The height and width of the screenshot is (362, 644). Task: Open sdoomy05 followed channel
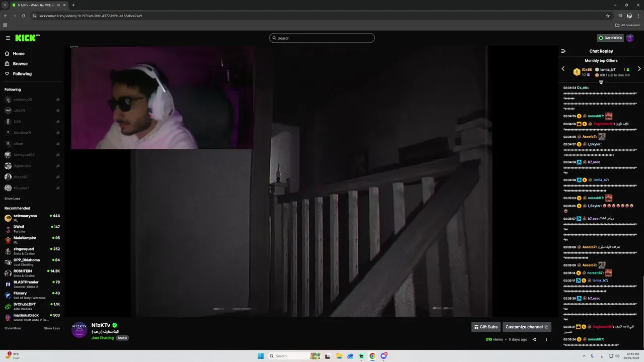[32, 100]
